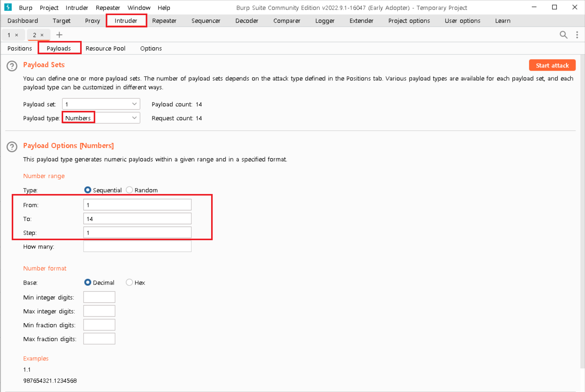The height and width of the screenshot is (392, 585).
Task: Click the Max fraction digits field
Action: pyautogui.click(x=99, y=339)
